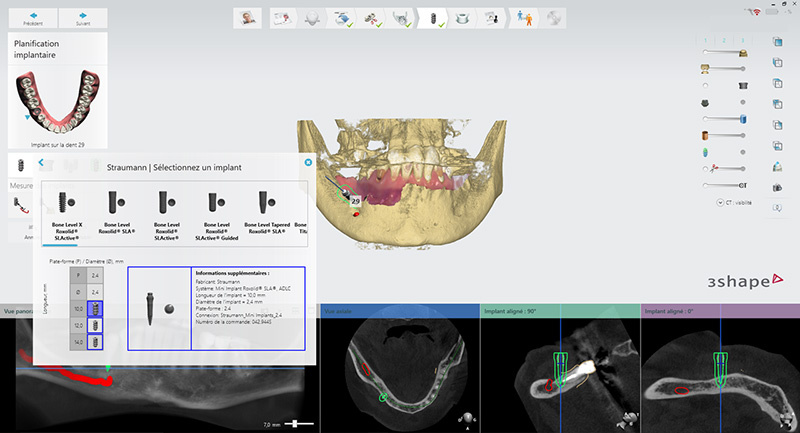Choose the 12.0 mm length implant cell
This screenshot has height=433, width=800.
[95, 325]
